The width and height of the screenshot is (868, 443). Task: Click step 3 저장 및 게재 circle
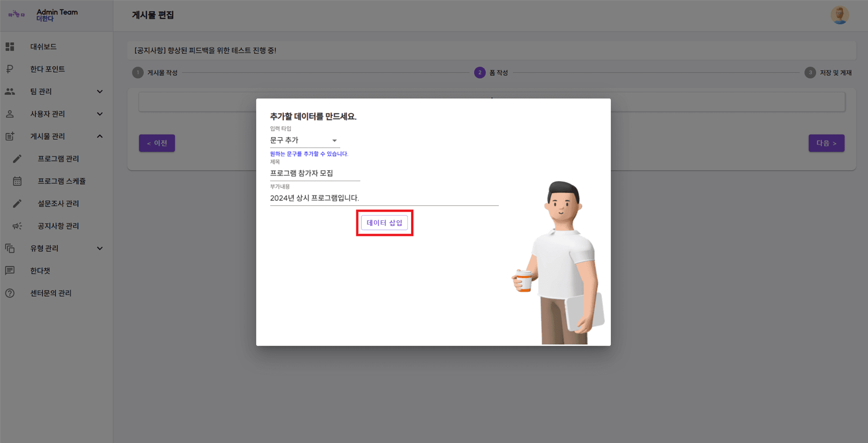[x=810, y=73]
